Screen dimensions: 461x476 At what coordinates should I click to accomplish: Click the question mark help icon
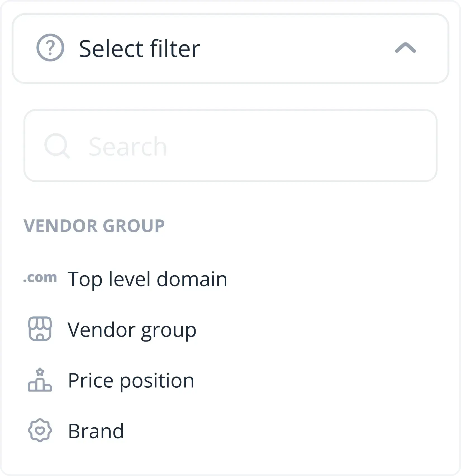50,48
